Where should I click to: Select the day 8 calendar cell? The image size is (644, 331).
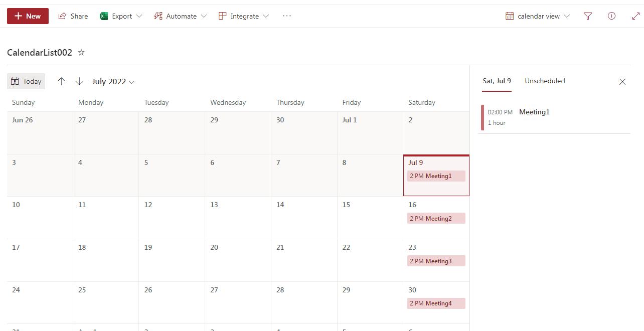[x=370, y=176]
